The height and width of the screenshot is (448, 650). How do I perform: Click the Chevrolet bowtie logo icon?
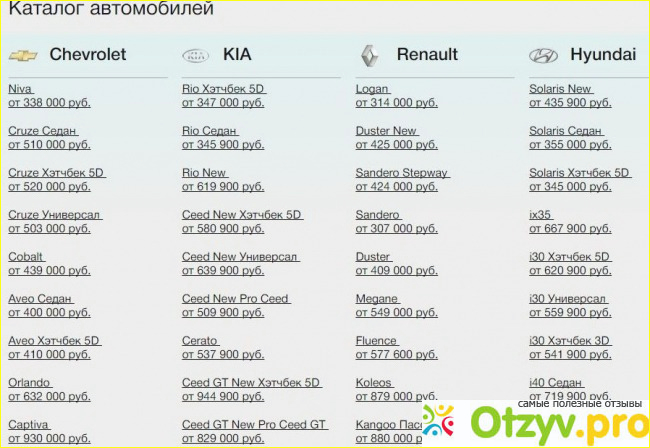click(23, 56)
